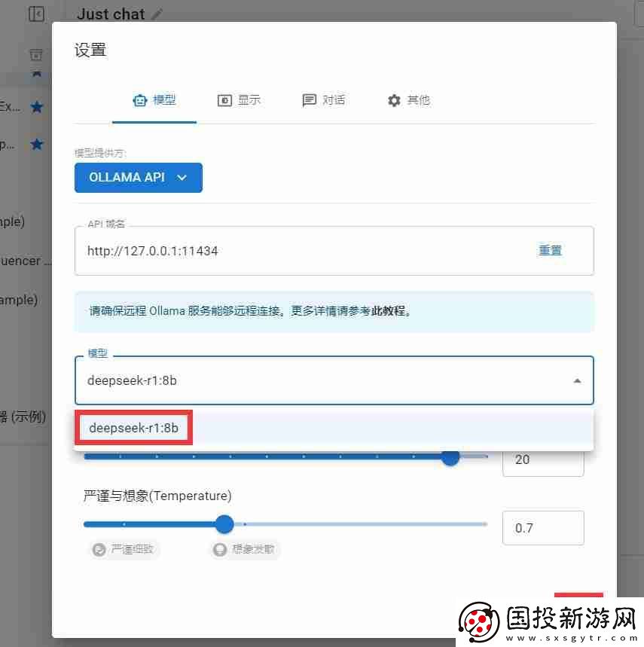Open the 对话 settings tab
The image size is (644, 647).
(x=324, y=99)
